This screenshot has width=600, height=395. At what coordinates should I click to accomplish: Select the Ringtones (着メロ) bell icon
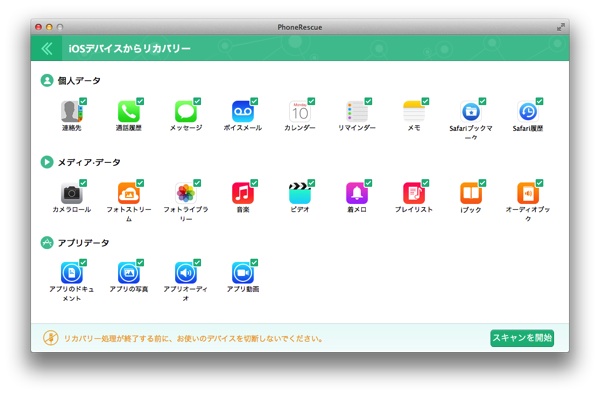pos(357,193)
